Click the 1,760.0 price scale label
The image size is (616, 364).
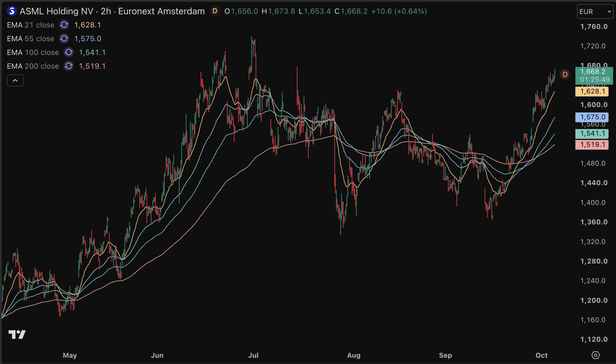tap(594, 26)
